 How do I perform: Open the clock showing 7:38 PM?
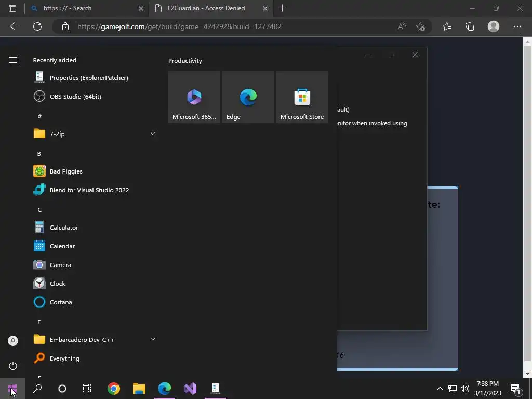click(487, 389)
